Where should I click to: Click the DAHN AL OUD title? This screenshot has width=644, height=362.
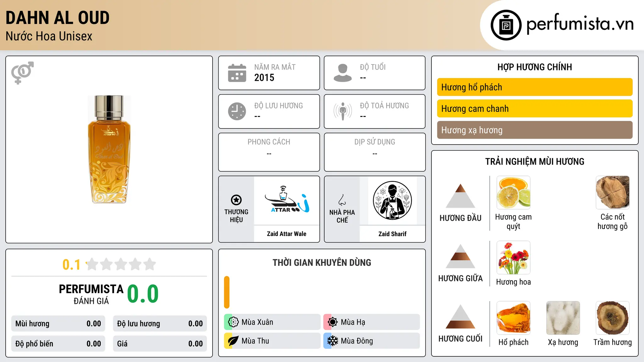(58, 18)
